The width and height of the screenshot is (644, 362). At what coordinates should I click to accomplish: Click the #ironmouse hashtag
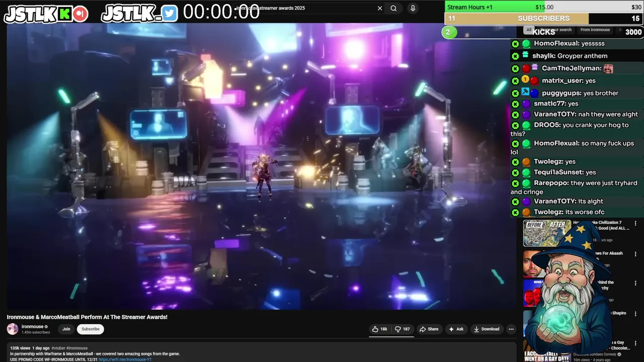(x=77, y=348)
